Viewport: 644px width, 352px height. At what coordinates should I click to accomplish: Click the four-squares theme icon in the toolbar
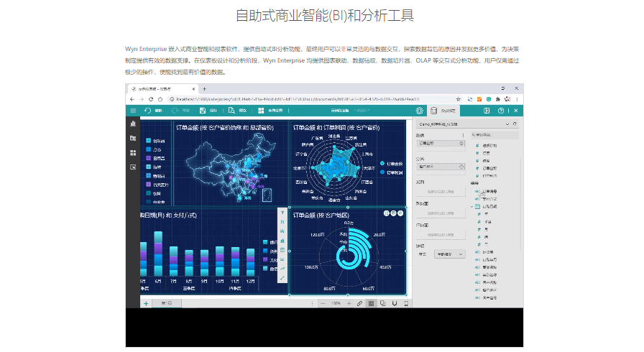261,111
